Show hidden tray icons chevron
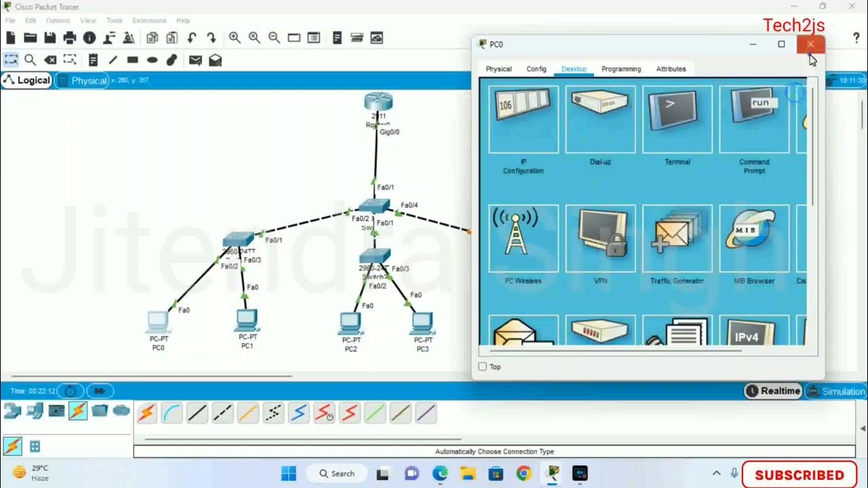Viewport: 868px width, 488px height. 717,473
